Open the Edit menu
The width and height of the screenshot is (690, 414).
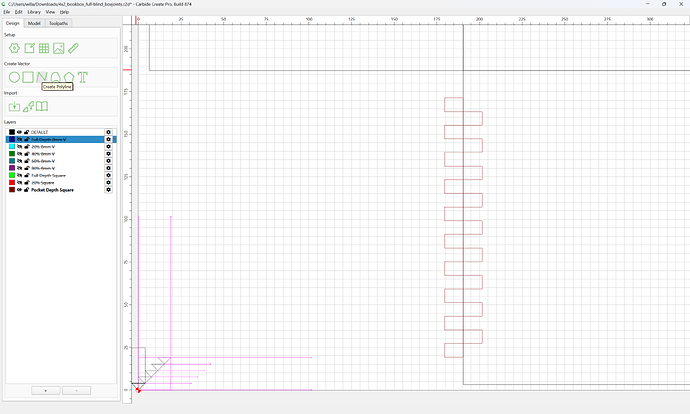(x=18, y=12)
